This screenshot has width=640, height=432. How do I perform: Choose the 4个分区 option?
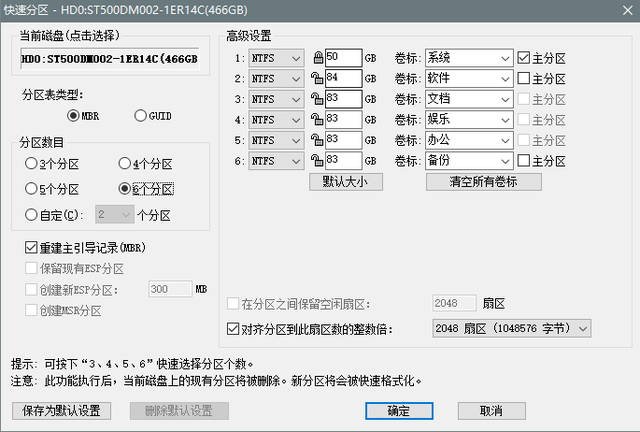[145, 164]
